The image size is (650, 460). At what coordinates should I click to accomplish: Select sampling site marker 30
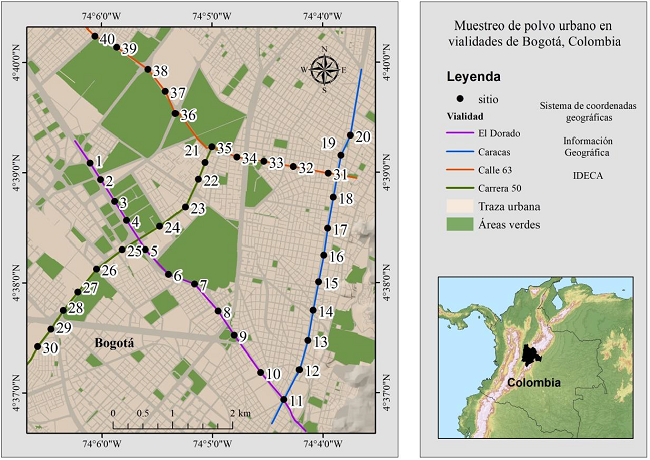[x=38, y=347]
